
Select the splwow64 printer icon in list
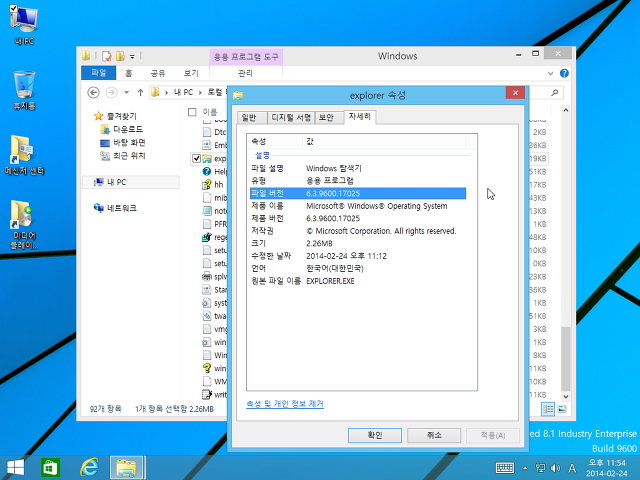point(207,276)
